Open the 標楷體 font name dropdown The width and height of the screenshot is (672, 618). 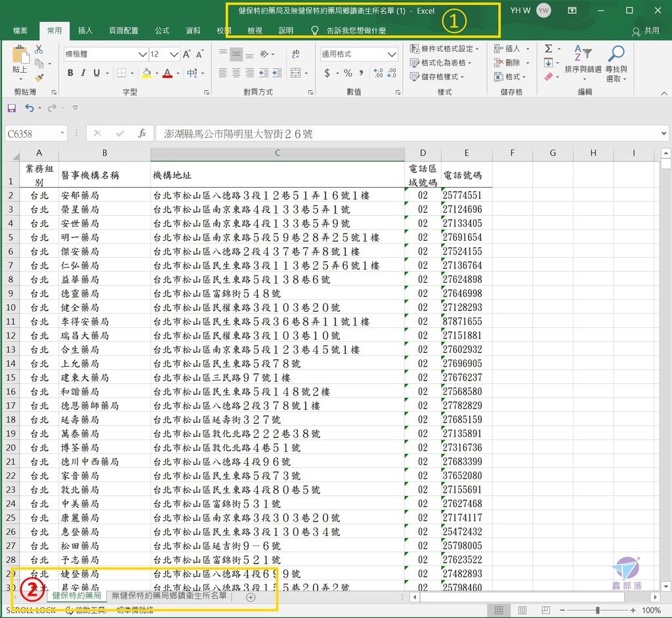pos(142,54)
